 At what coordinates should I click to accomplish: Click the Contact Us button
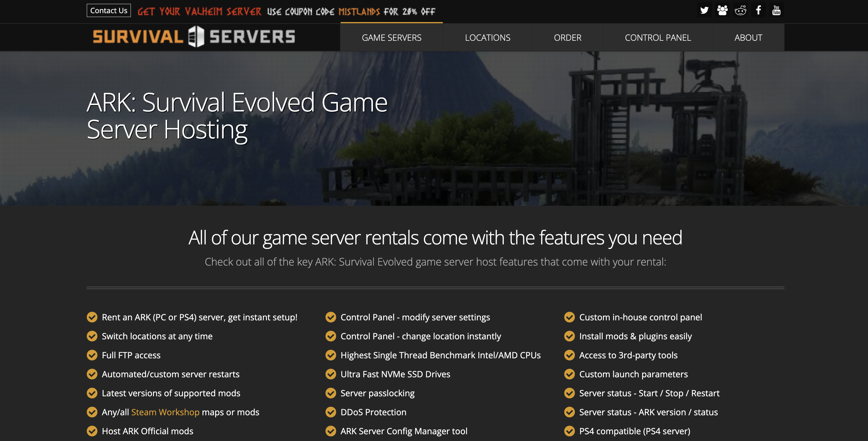107,11
